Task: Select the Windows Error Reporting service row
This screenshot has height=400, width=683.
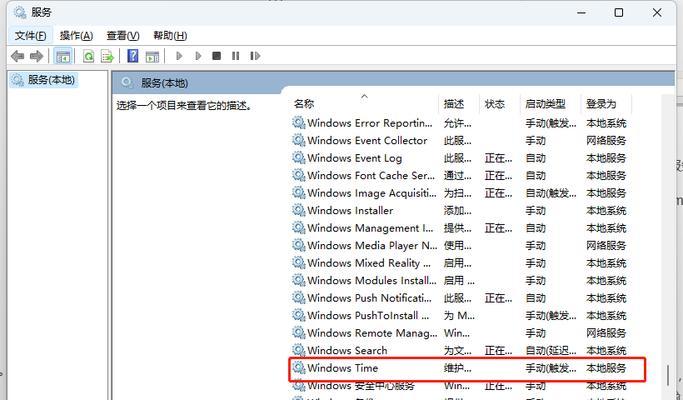Action: (462, 123)
